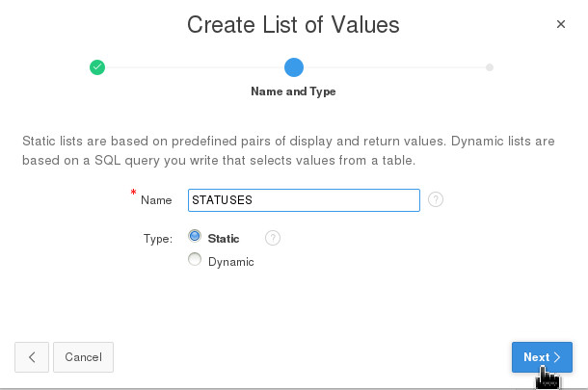Click the red required asterisk by Name
Viewport: 588px width, 390px height.
(x=133, y=194)
